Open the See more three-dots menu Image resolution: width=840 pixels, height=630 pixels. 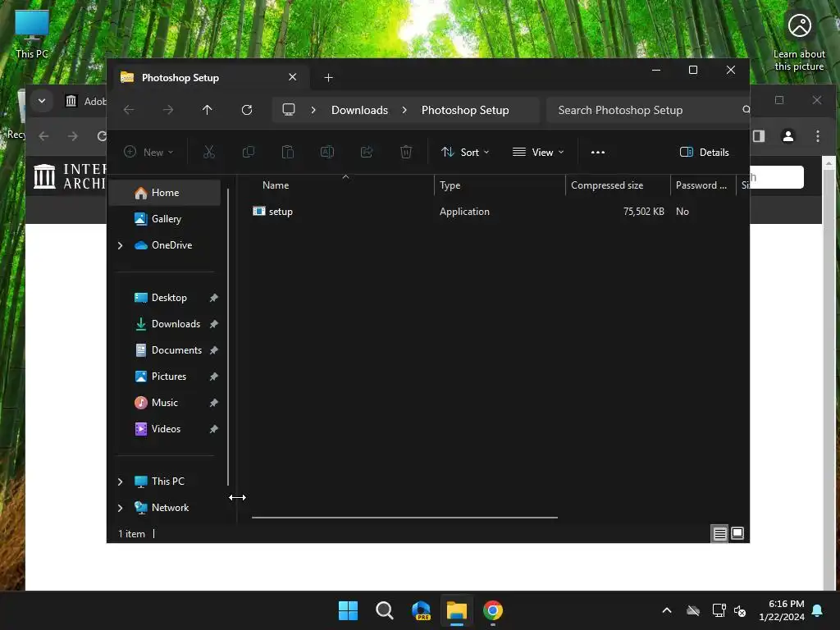tap(598, 152)
